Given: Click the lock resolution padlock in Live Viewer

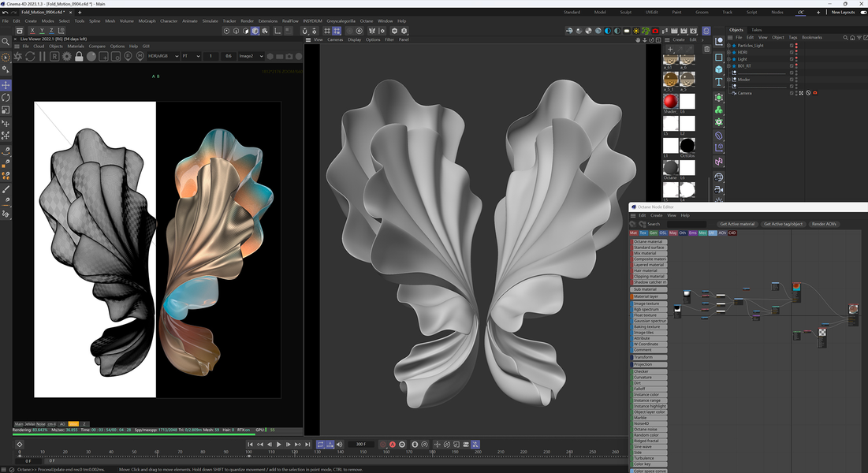Looking at the screenshot, I should click(79, 57).
